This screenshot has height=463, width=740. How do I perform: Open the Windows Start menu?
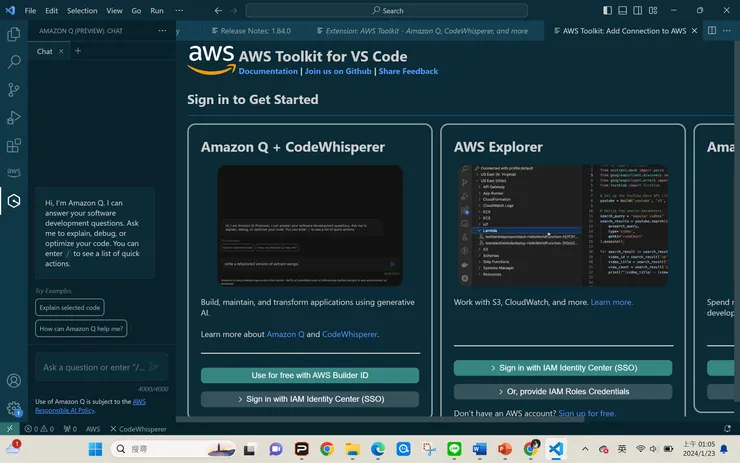95,449
